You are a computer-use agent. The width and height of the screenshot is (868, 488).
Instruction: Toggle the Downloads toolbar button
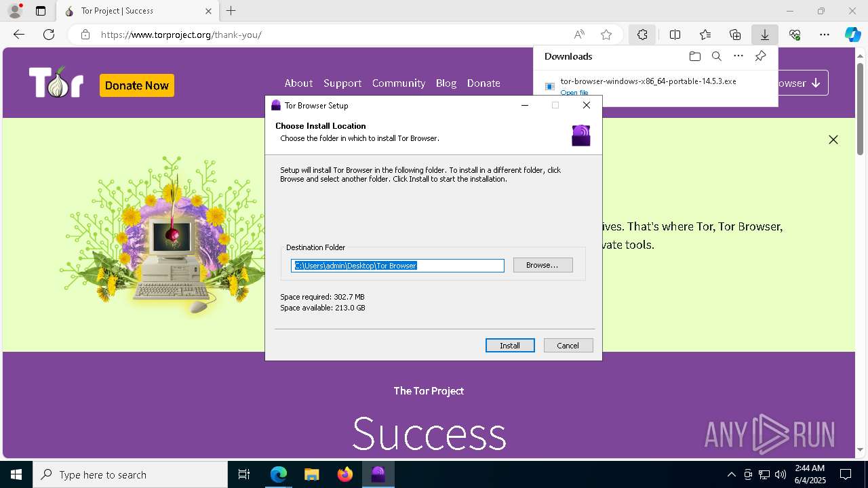point(764,35)
